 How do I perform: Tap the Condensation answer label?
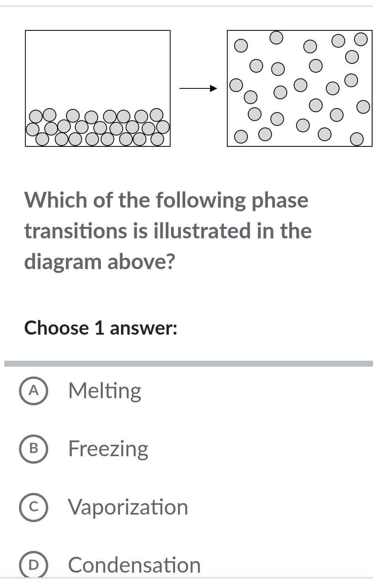pyautogui.click(x=134, y=565)
